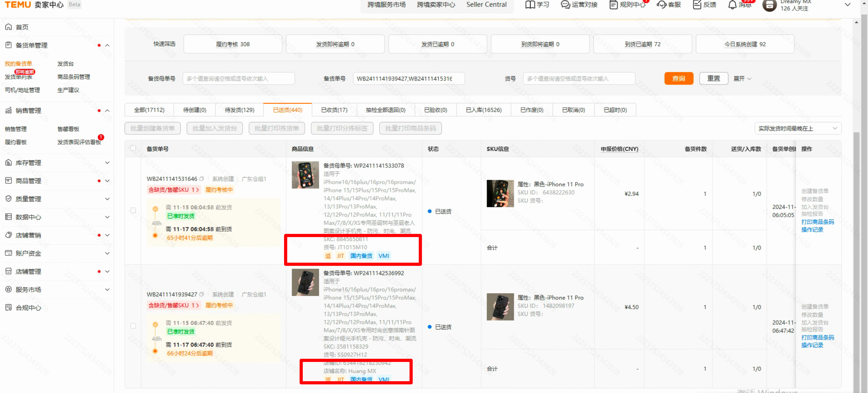The width and height of the screenshot is (868, 393).
Task: Open the 消息 notifications bell icon
Action: pos(732,5)
